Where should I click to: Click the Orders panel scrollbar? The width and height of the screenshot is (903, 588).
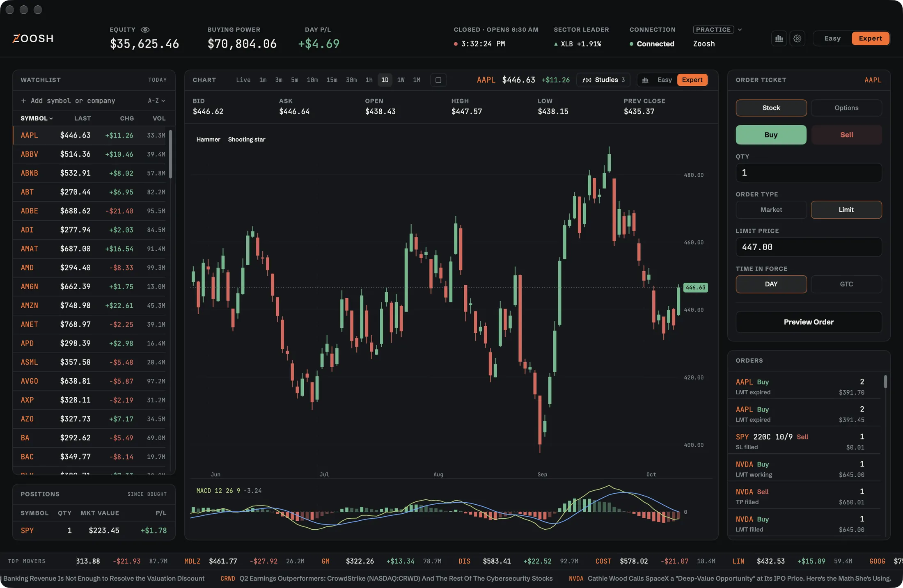point(885,382)
